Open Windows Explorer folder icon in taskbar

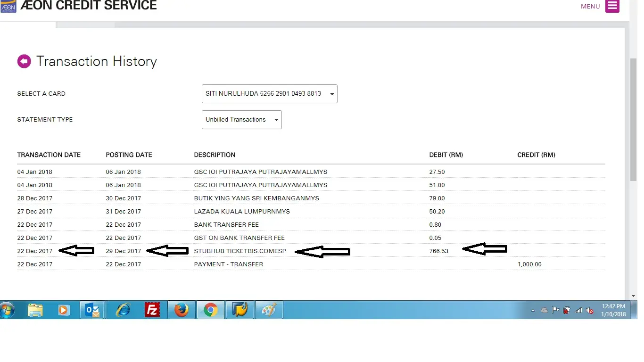[x=35, y=310]
